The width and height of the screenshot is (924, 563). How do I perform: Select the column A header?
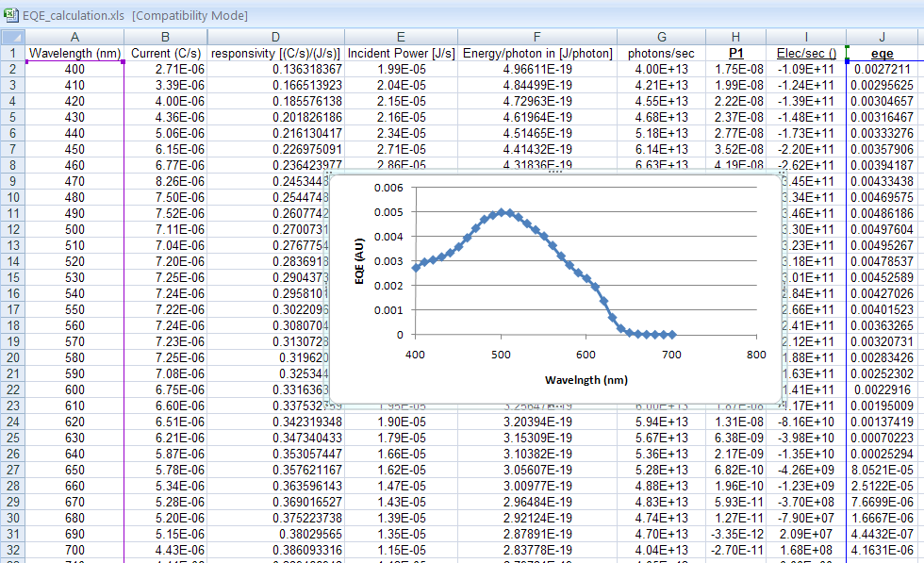click(74, 37)
